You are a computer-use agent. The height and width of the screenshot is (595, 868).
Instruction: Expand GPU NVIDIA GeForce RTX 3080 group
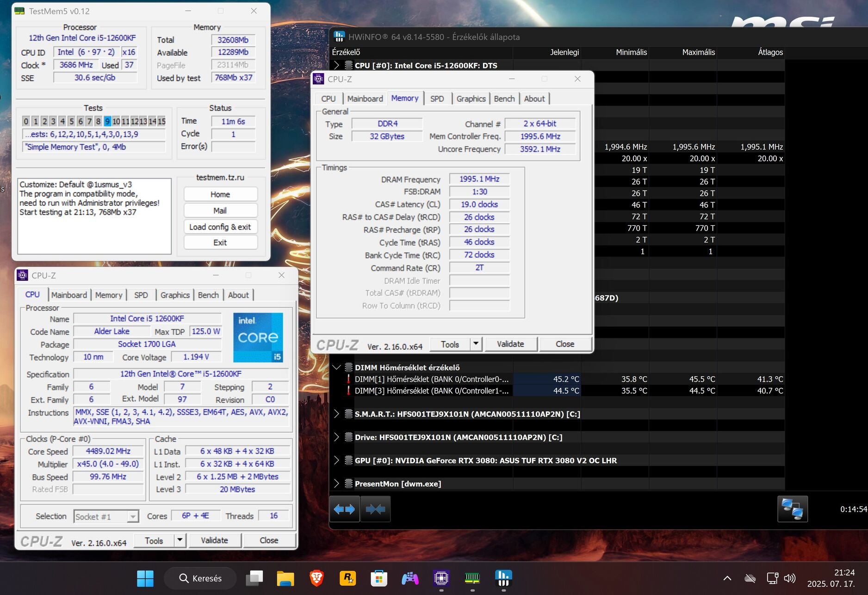(336, 460)
